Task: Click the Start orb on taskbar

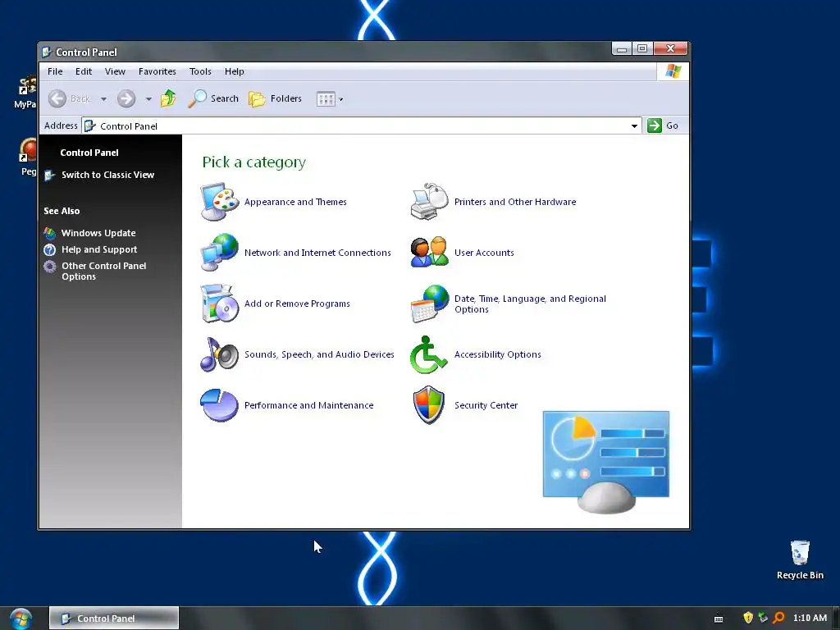Action: [x=21, y=619]
